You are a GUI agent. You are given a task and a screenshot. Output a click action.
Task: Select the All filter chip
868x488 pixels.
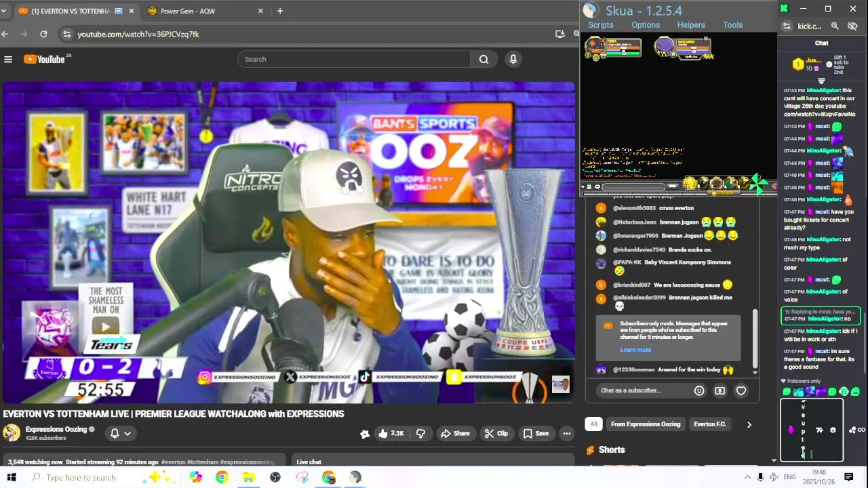click(593, 424)
